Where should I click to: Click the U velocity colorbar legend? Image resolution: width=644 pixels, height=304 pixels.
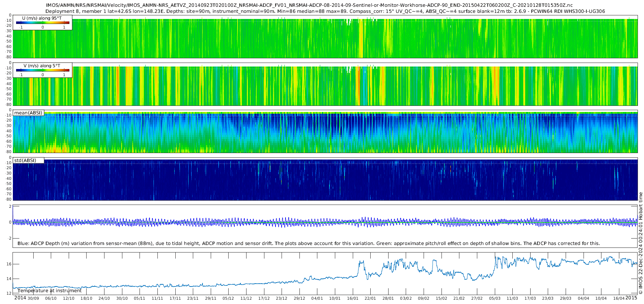click(x=43, y=23)
